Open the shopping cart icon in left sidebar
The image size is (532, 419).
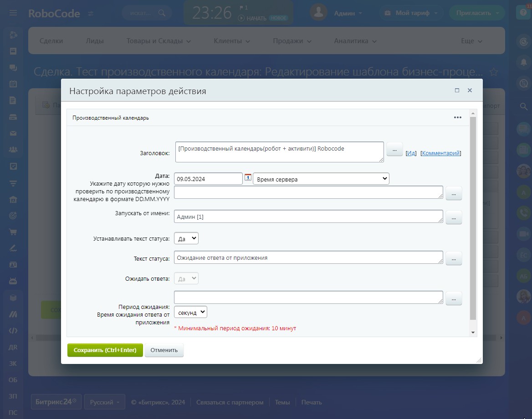tap(13, 232)
